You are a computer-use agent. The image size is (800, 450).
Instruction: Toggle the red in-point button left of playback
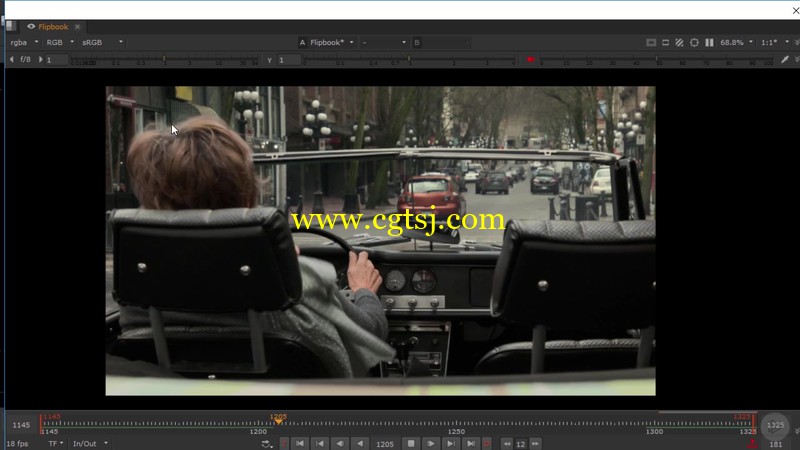pos(284,443)
